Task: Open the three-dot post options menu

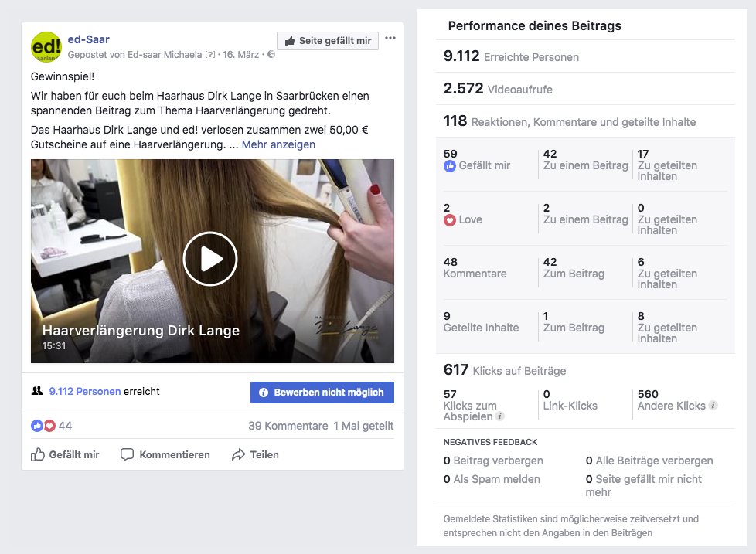Action: click(390, 38)
